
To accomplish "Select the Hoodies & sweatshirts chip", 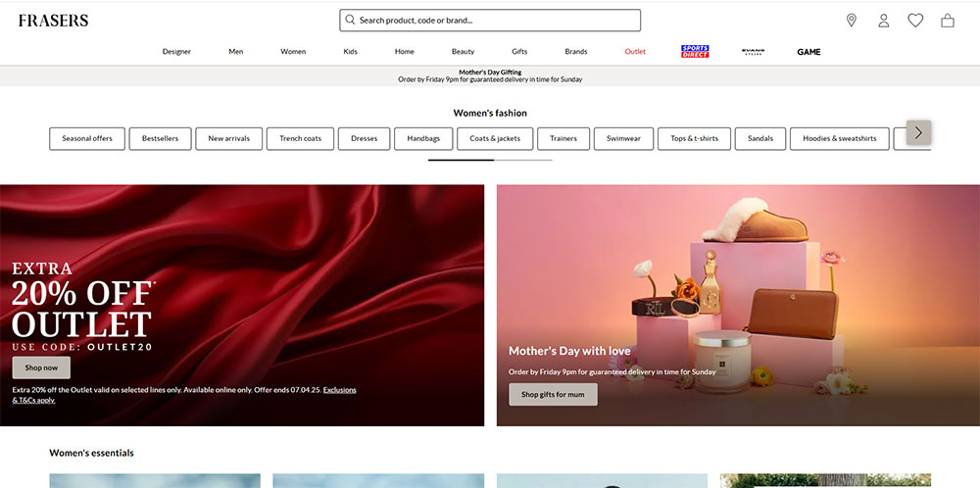I will (x=840, y=139).
